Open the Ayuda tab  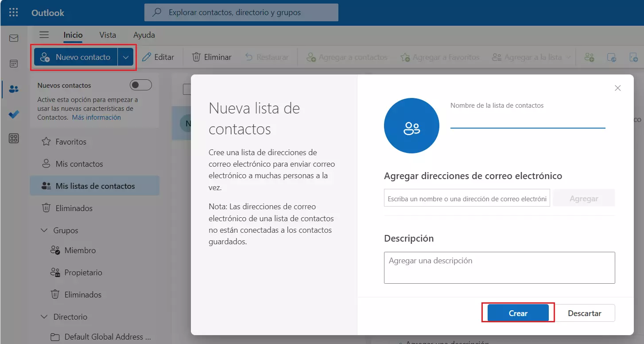[144, 35]
